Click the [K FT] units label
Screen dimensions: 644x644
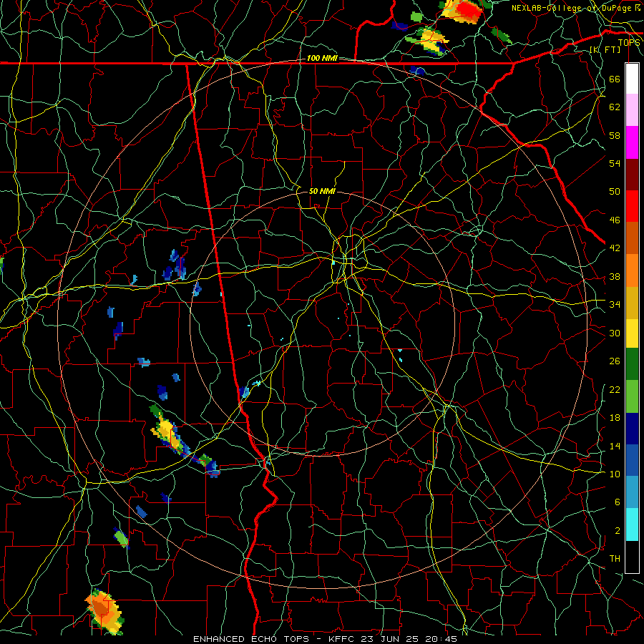point(605,49)
